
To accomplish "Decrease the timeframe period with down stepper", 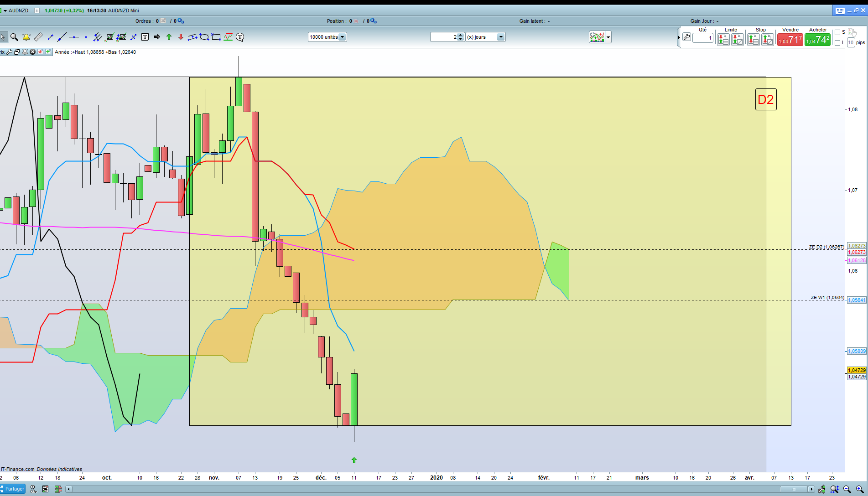I will point(461,39).
